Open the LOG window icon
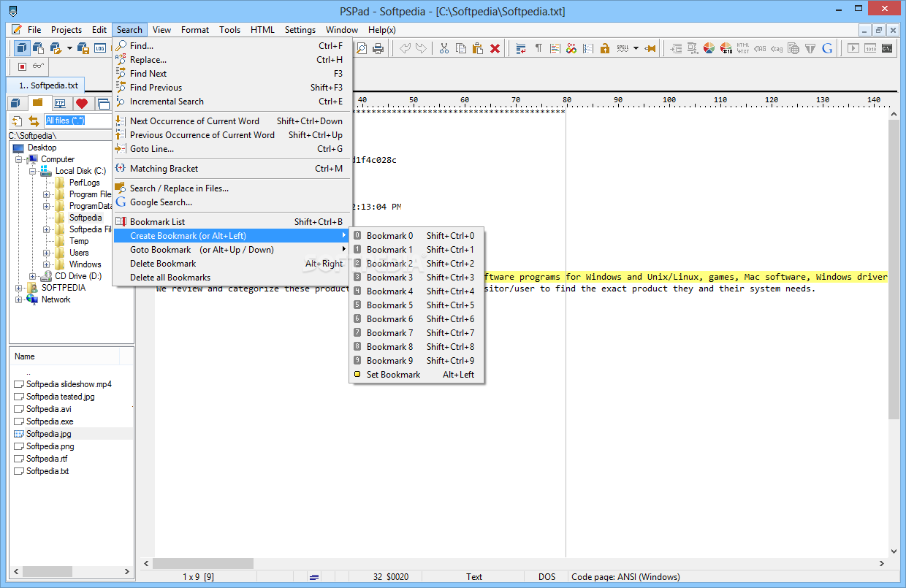906x588 pixels. (x=100, y=48)
